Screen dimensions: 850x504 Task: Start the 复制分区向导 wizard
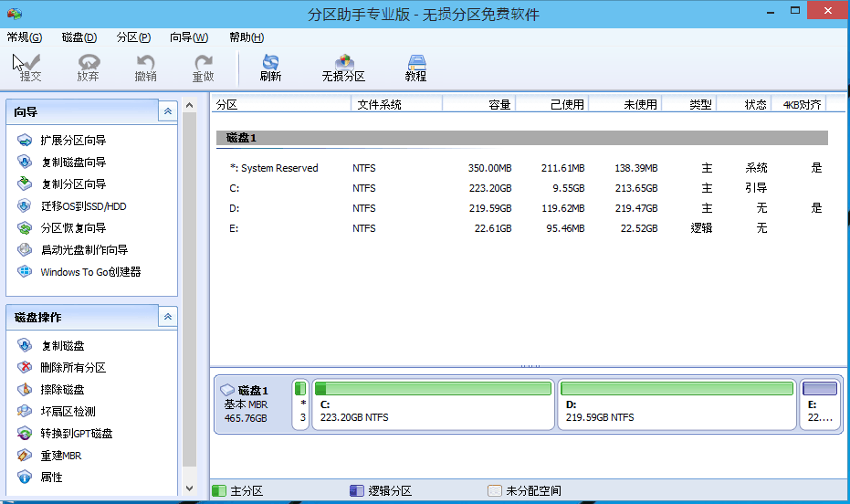(62, 184)
